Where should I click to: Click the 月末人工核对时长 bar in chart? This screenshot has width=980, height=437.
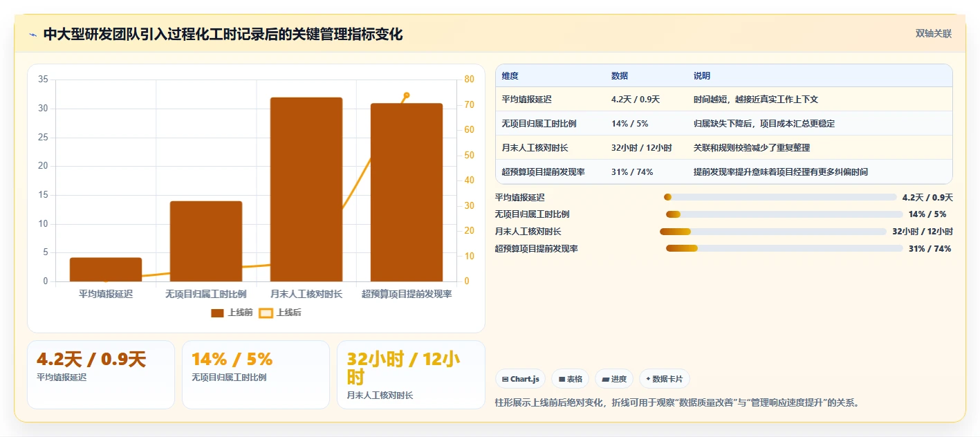pyautogui.click(x=306, y=189)
